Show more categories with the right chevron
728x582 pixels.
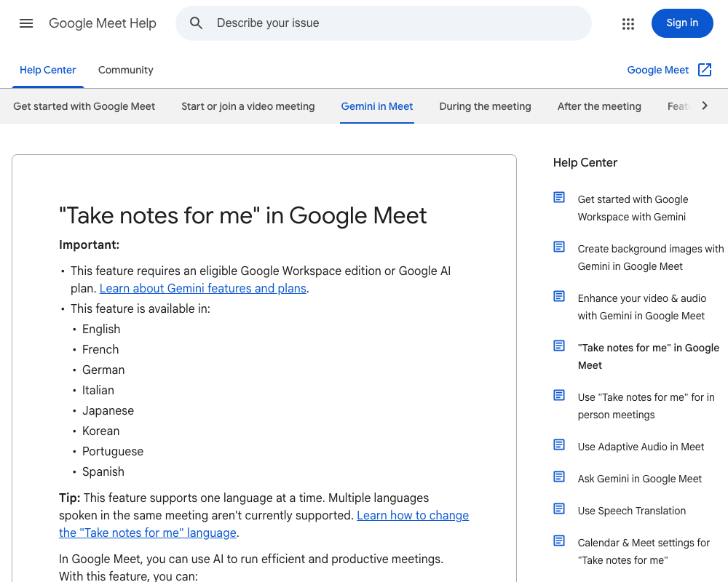[x=705, y=105]
